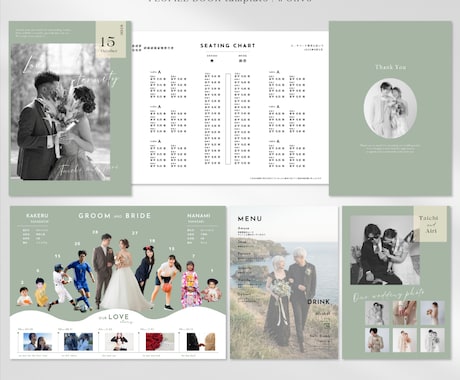Open the SEATING CHART page
The image size is (460, 380).
[x=230, y=107]
